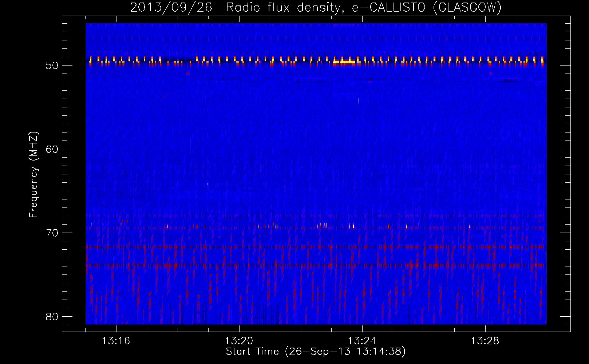Click the 13:24 time tick label
The image size is (589, 364).
tap(362, 341)
